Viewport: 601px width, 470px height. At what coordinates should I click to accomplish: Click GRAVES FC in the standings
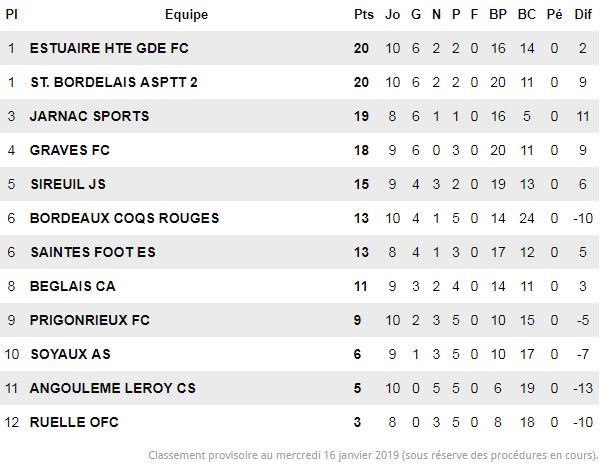[70, 150]
